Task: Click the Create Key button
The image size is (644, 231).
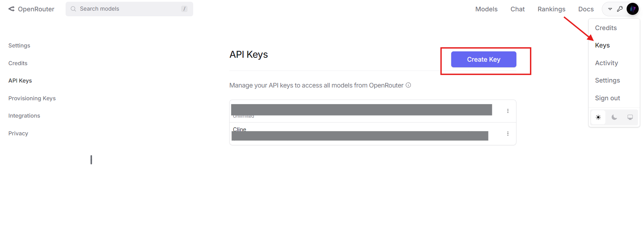Action: pos(484,60)
